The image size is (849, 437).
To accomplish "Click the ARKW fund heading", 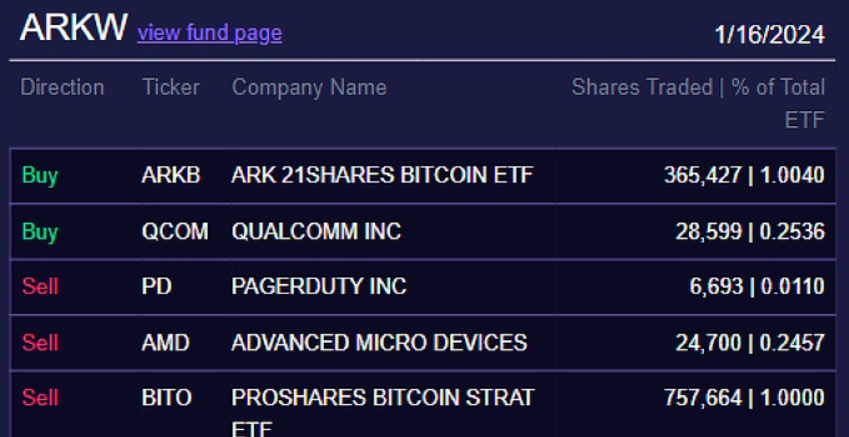I will pyautogui.click(x=73, y=29).
